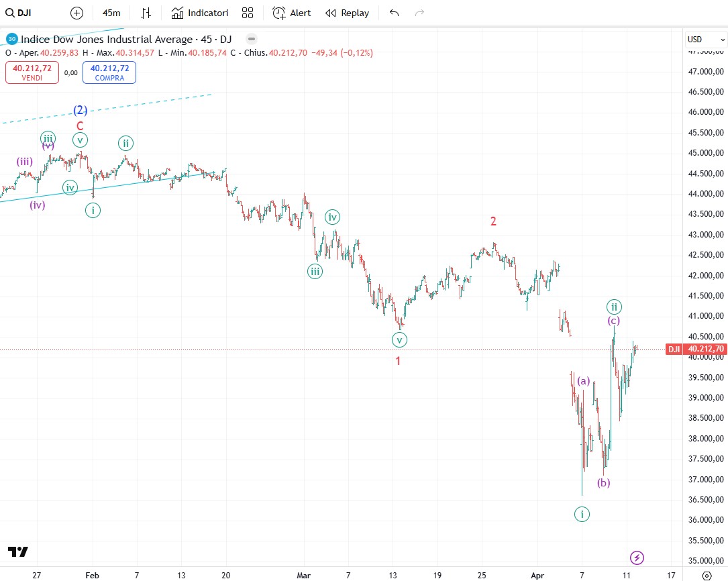This screenshot has height=581, width=728.
Task: Select the red wave 1 label
Action: click(x=398, y=360)
